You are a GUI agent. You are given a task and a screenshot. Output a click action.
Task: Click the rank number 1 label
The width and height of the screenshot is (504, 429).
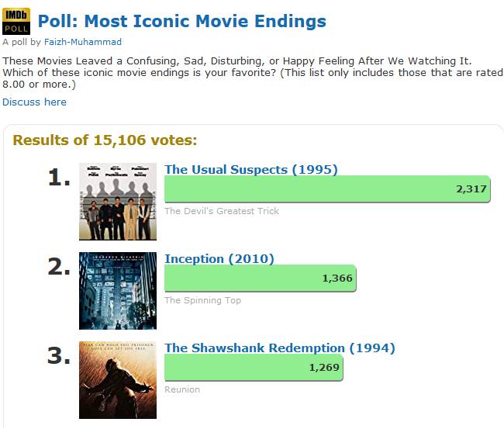pyautogui.click(x=59, y=178)
